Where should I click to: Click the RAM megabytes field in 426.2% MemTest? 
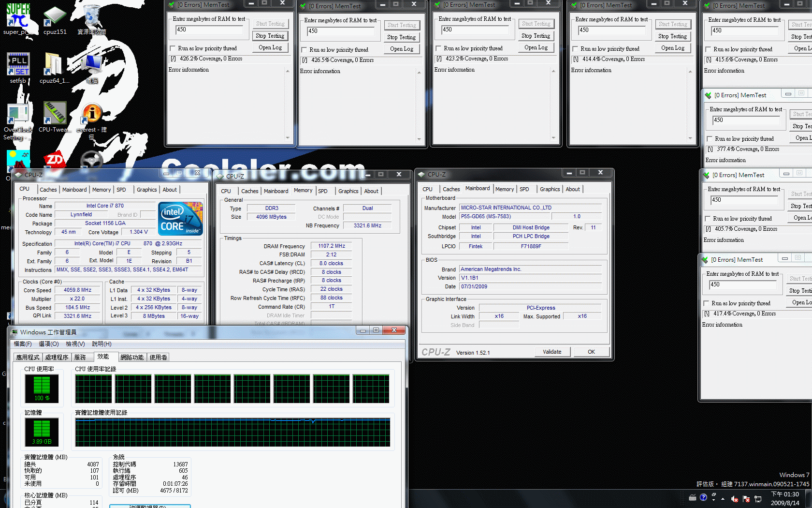pos(209,30)
